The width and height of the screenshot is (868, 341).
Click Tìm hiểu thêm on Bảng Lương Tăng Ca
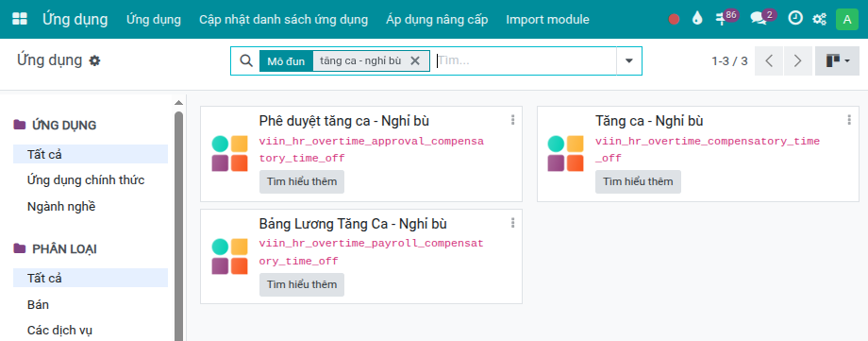click(302, 285)
